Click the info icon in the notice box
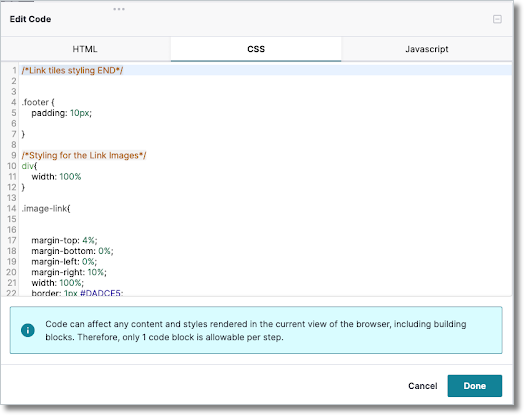Image resolution: width=524 pixels, height=415 pixels. tap(28, 330)
